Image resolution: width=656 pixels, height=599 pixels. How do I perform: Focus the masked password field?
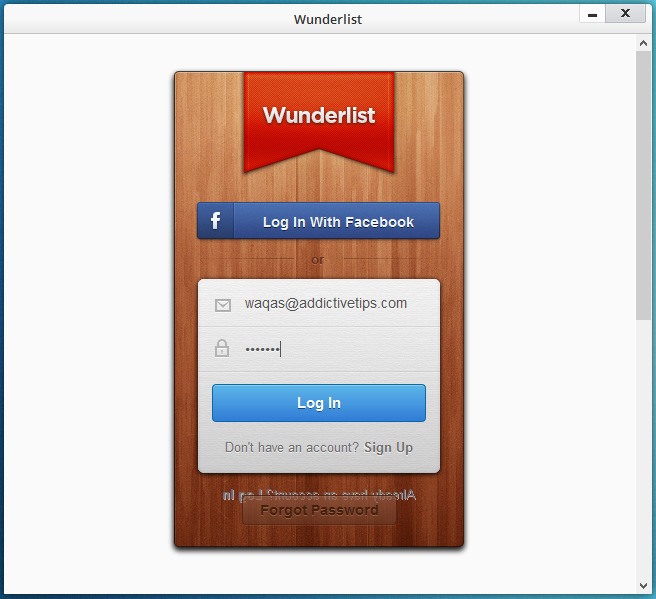(x=319, y=349)
